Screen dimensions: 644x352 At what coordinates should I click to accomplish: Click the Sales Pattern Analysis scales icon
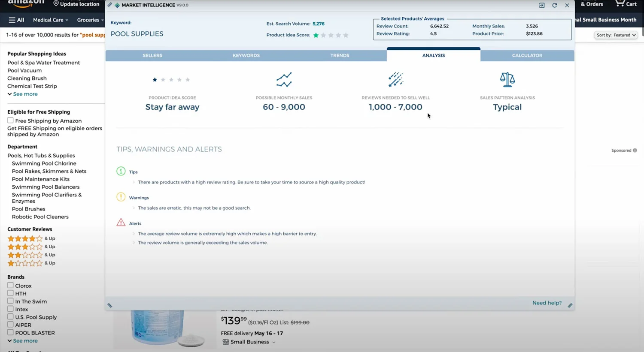click(507, 80)
